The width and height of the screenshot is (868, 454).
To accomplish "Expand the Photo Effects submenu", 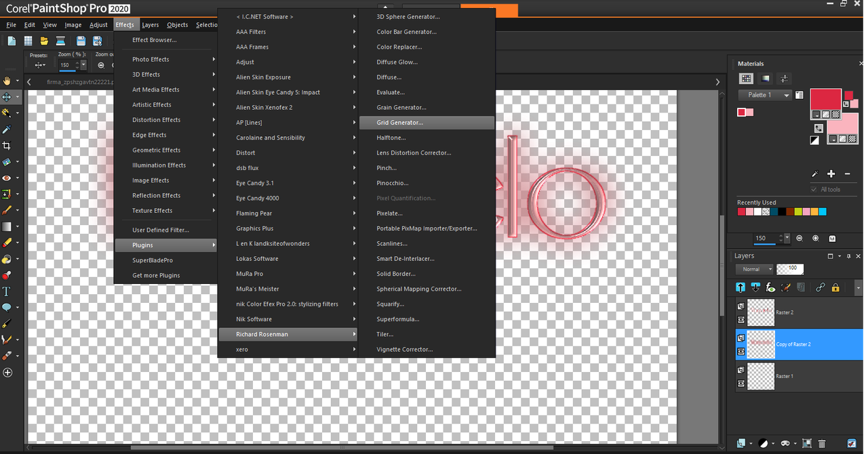I will click(165, 59).
